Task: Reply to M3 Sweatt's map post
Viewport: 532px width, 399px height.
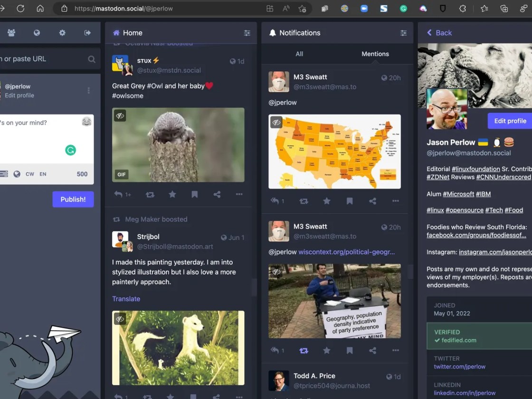Action: [x=275, y=201]
